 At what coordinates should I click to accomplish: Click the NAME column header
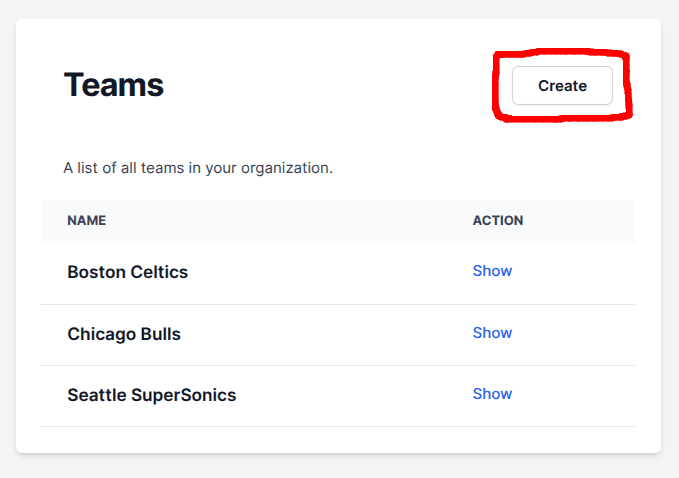[x=87, y=221]
